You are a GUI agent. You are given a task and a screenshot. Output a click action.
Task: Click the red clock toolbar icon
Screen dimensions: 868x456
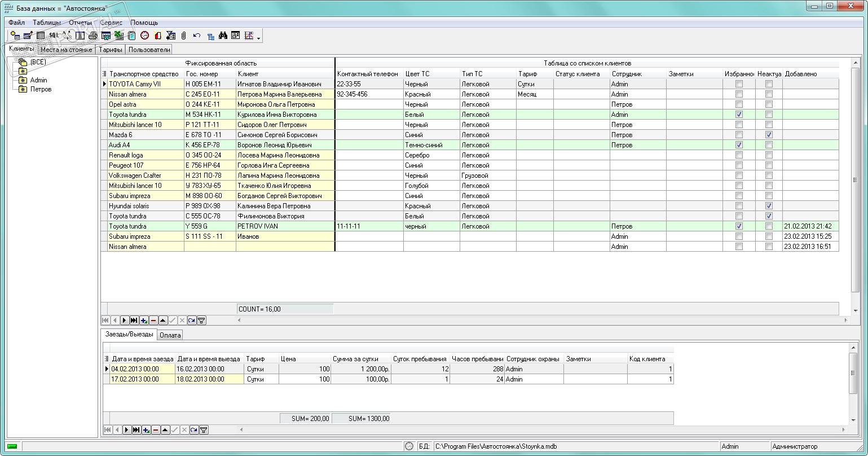tap(145, 36)
